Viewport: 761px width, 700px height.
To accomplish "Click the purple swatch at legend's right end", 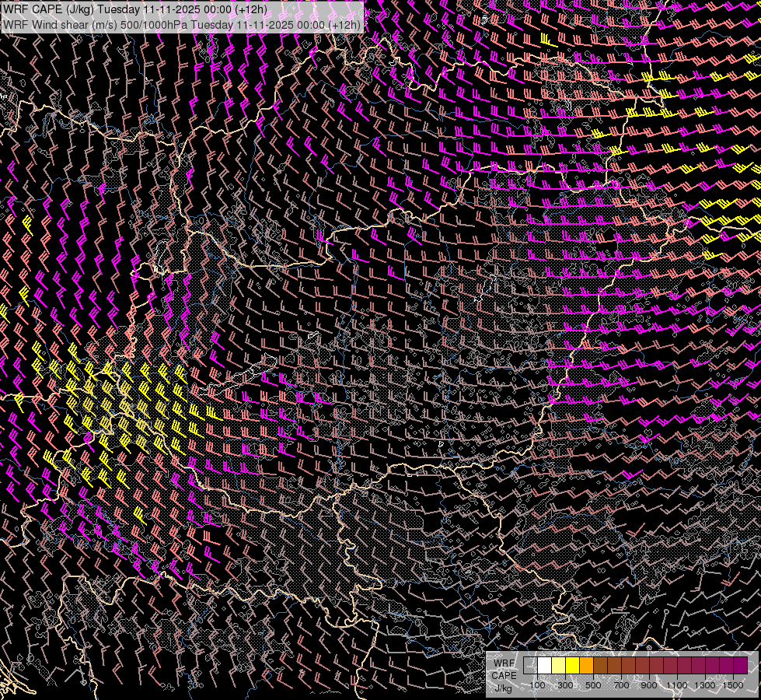I will [x=740, y=665].
